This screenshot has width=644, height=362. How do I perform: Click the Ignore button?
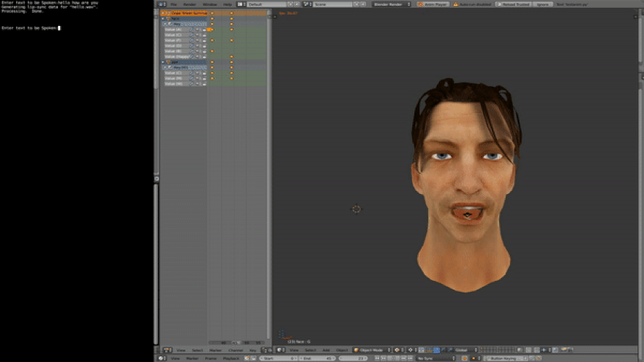click(542, 4)
